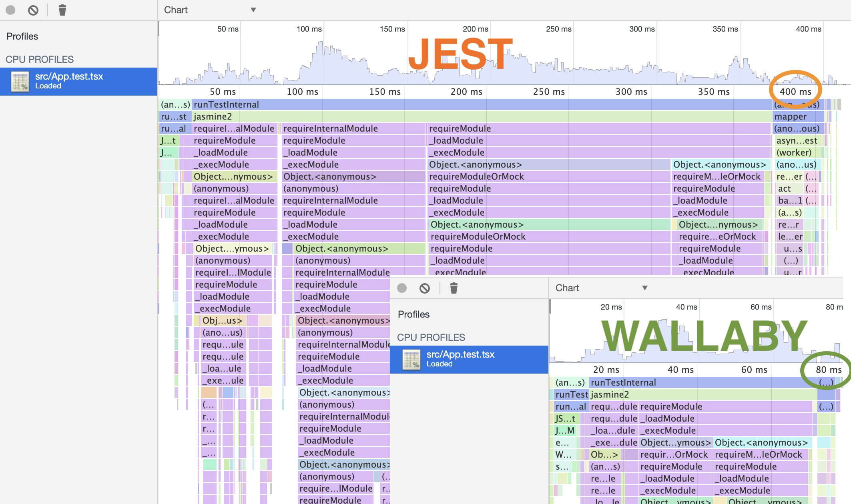Viewport: 851px width, 504px height.
Task: Select the jasmine2 bar in Jest flame chart
Action: 482,117
